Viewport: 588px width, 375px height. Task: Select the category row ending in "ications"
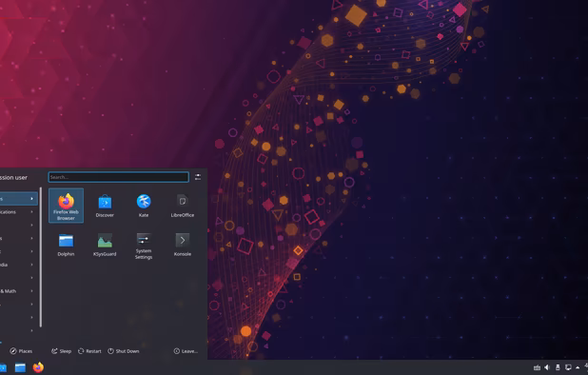point(19,212)
